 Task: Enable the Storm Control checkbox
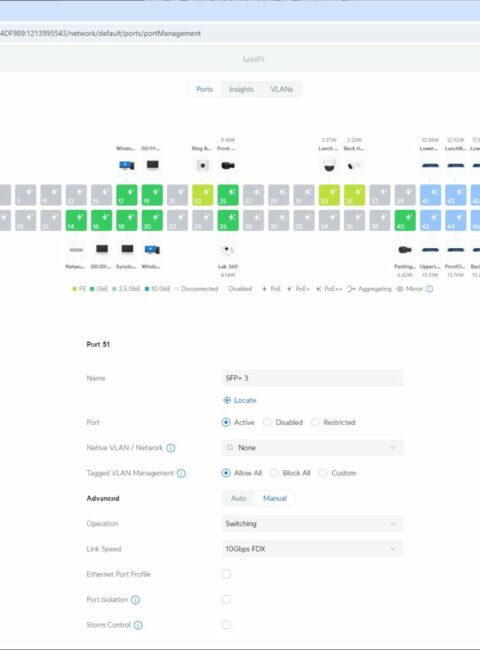[x=226, y=625]
